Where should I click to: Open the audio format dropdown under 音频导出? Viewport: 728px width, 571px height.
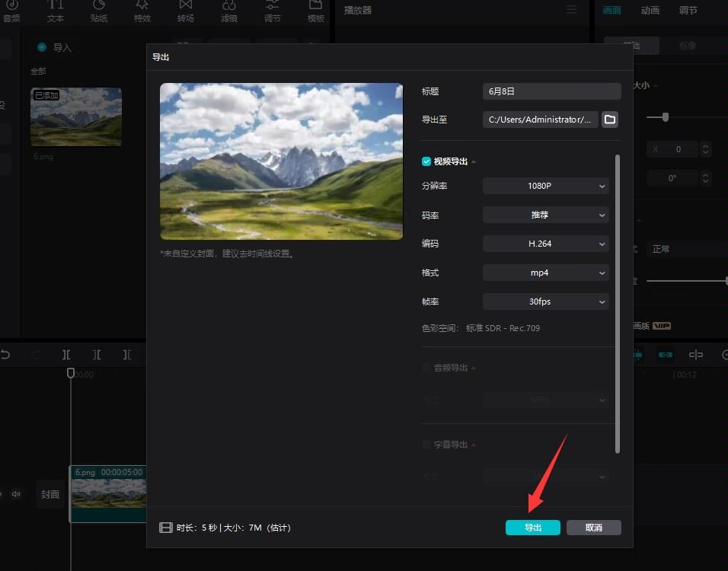pos(545,399)
